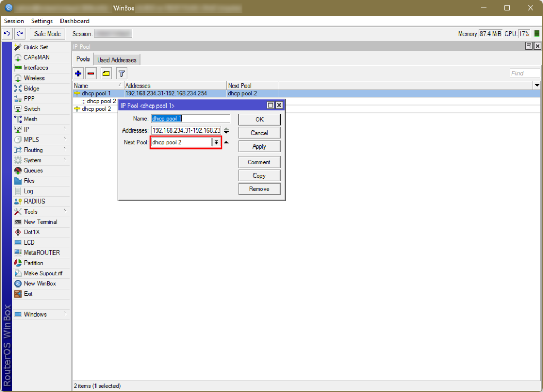Open the Session menu

click(14, 21)
